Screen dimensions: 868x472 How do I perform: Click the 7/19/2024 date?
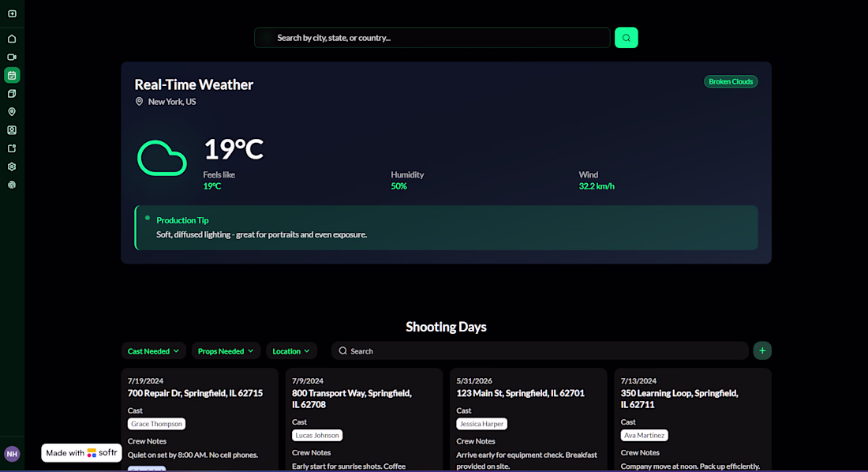click(x=146, y=381)
